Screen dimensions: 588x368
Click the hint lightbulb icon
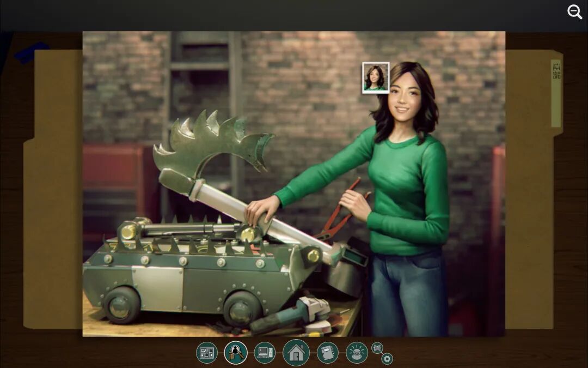pyautogui.click(x=357, y=353)
